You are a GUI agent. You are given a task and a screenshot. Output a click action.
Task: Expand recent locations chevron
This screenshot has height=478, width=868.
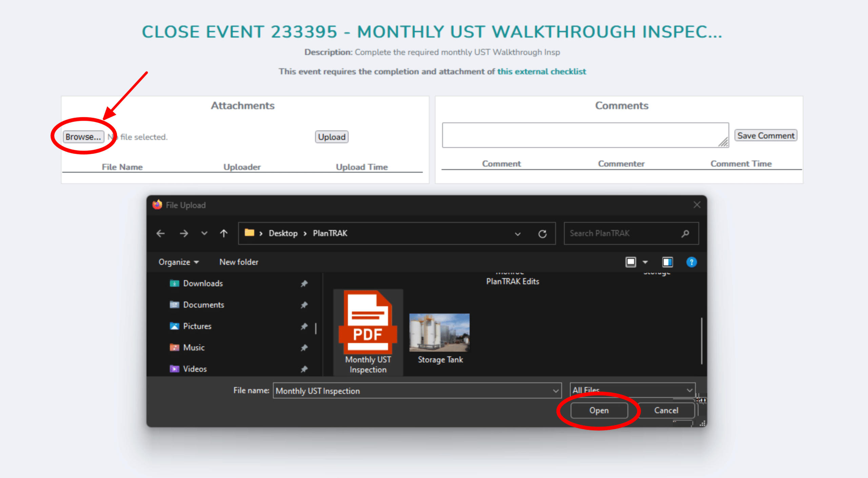[204, 233]
